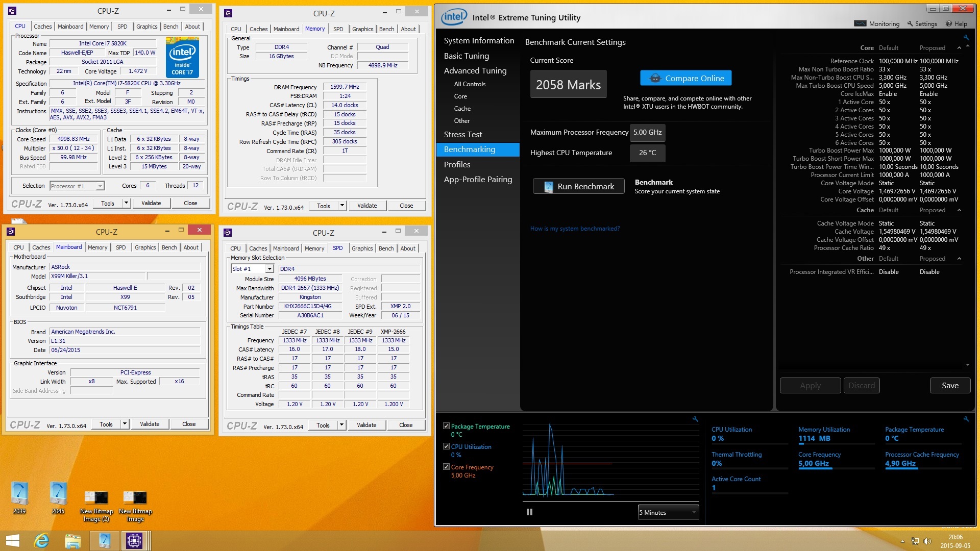Screen dimensions: 980x551
Task: Click the Intel logo in XTU title
Action: coord(454,17)
